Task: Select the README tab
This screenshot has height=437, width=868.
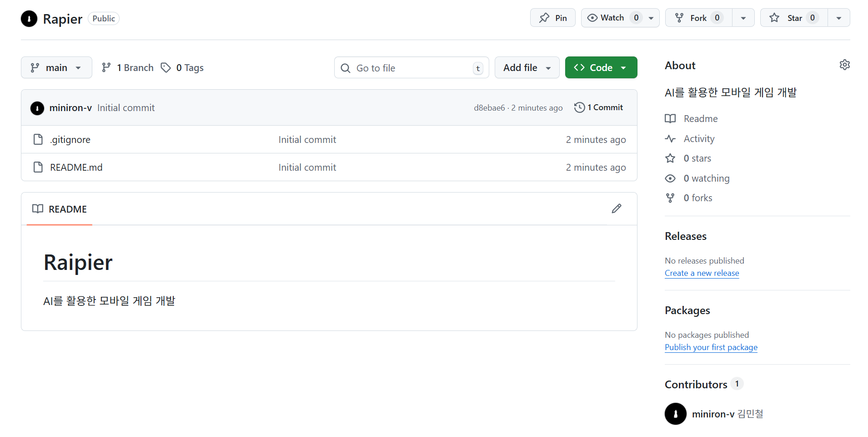Action: tap(60, 209)
